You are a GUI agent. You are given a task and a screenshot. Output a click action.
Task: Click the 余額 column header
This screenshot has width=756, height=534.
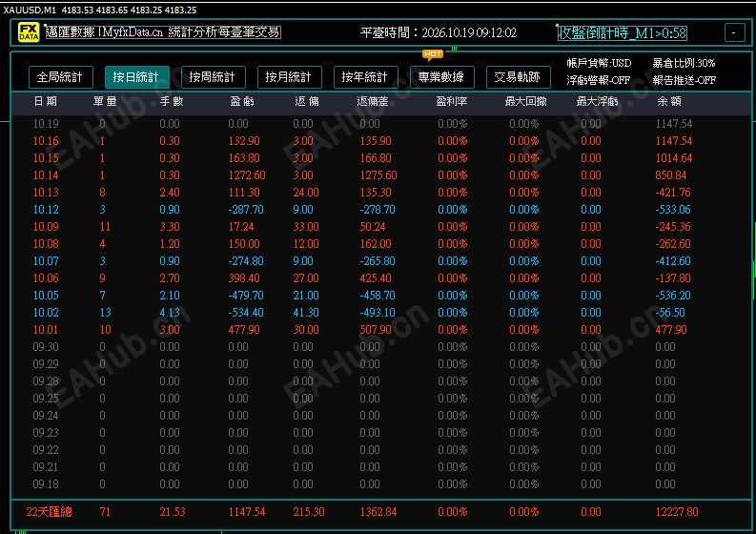click(668, 101)
